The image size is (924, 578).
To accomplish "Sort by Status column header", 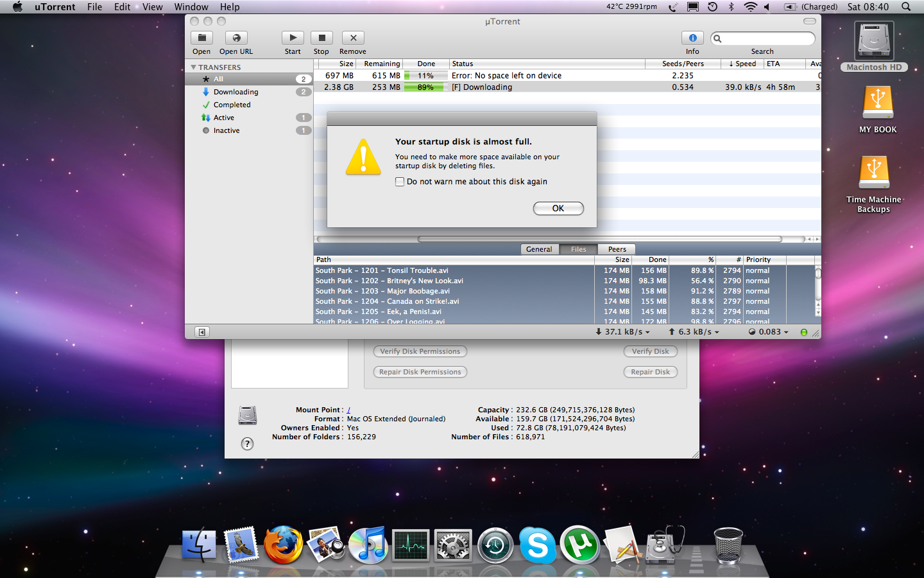I will point(547,64).
